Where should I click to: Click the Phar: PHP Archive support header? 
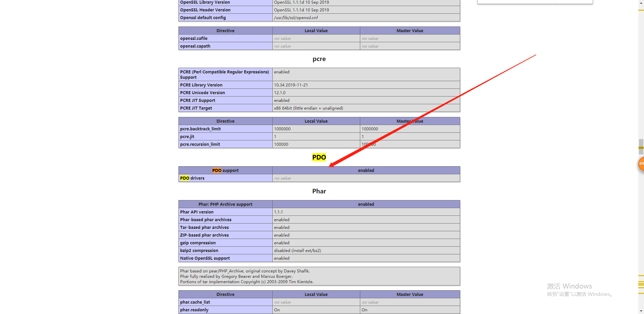point(225,204)
